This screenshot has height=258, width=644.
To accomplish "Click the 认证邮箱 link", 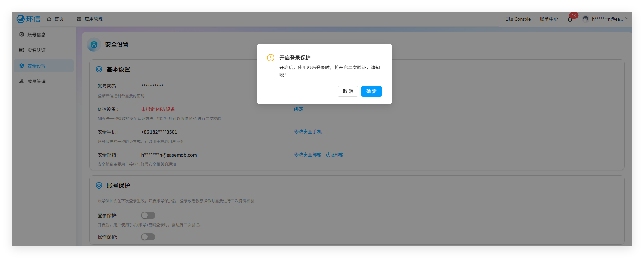I will coord(334,155).
